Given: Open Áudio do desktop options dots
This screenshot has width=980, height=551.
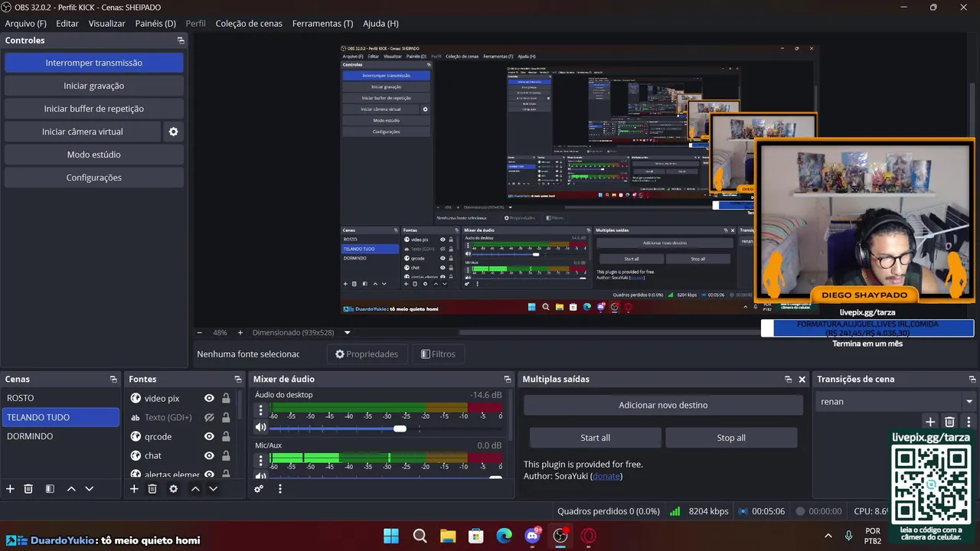Looking at the screenshot, I should tap(260, 410).
